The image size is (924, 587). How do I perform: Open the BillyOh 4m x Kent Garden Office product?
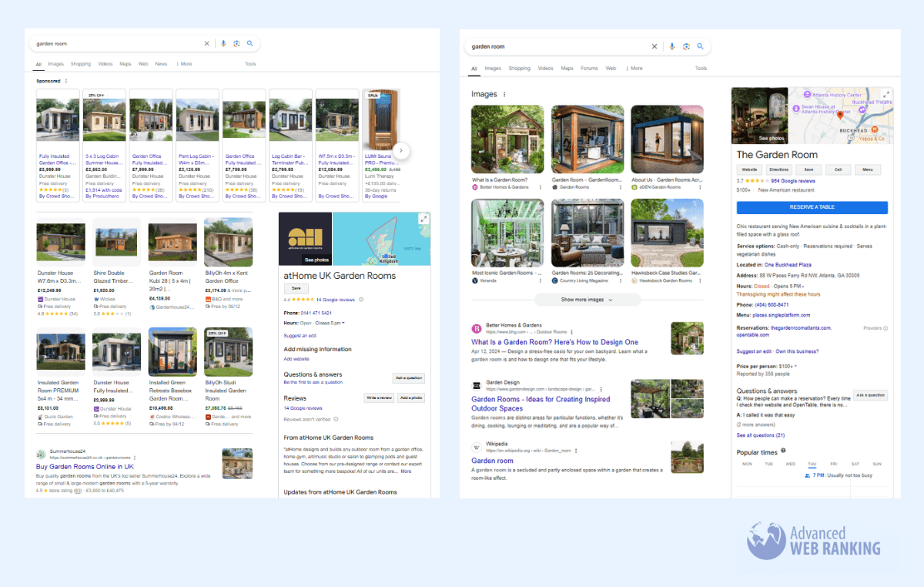(x=228, y=263)
